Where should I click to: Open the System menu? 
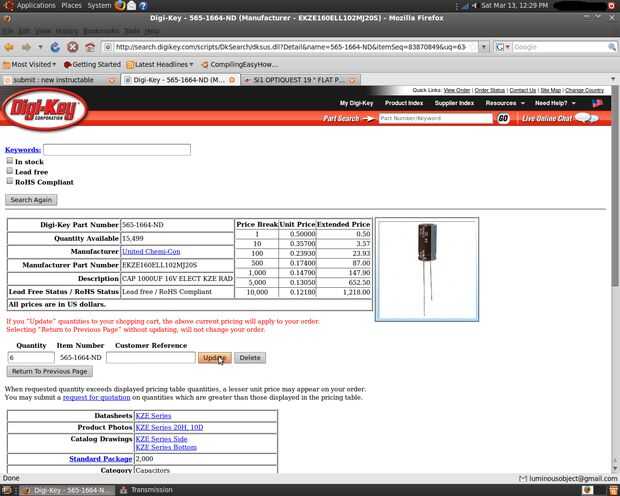point(99,6)
